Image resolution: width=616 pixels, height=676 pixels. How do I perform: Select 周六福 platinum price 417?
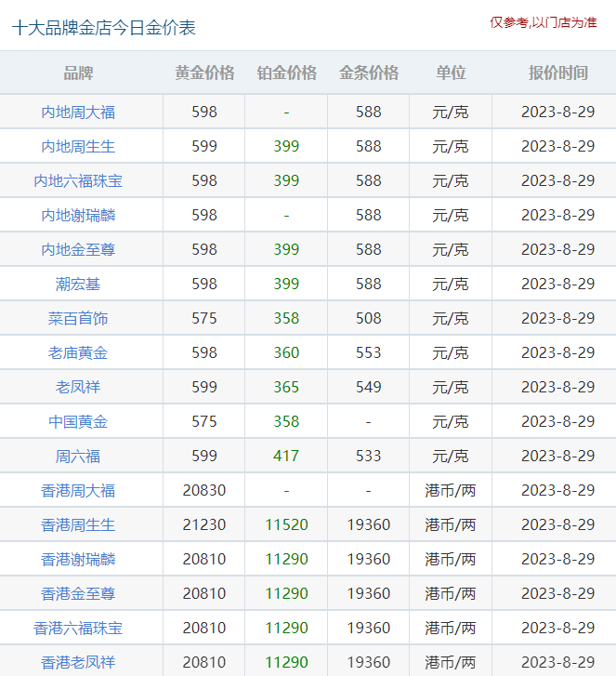(x=286, y=456)
